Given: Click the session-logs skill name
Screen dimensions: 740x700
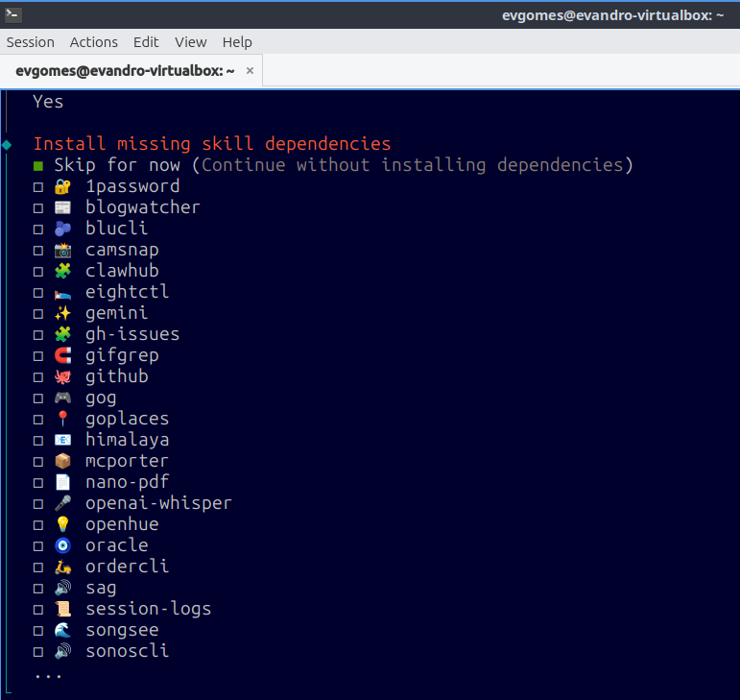Looking at the screenshot, I should coord(148,610).
